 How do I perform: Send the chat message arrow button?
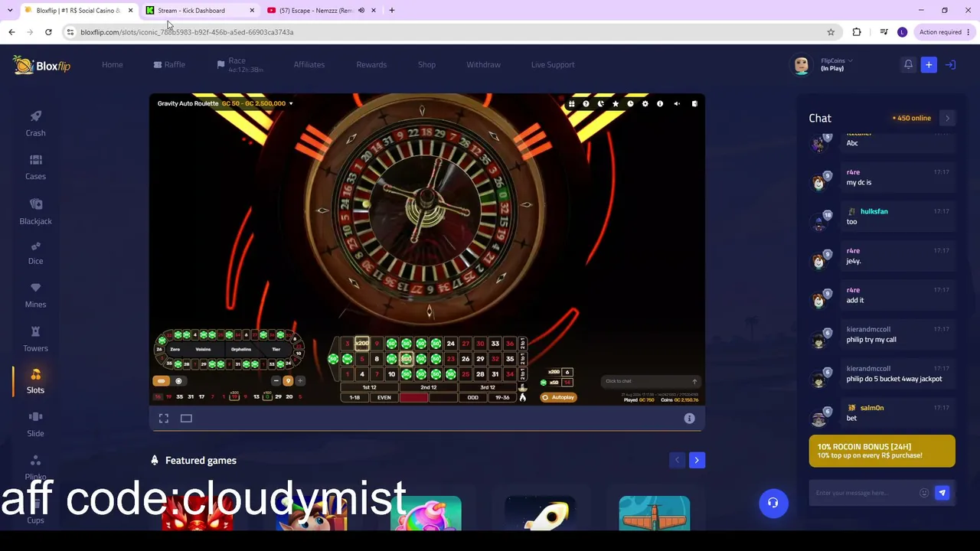(x=942, y=493)
